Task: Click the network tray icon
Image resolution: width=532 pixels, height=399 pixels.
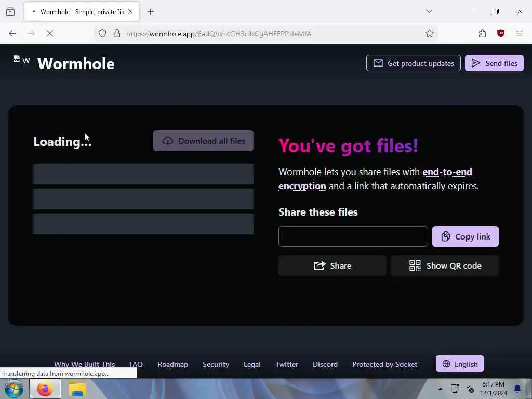Action: click(455, 389)
